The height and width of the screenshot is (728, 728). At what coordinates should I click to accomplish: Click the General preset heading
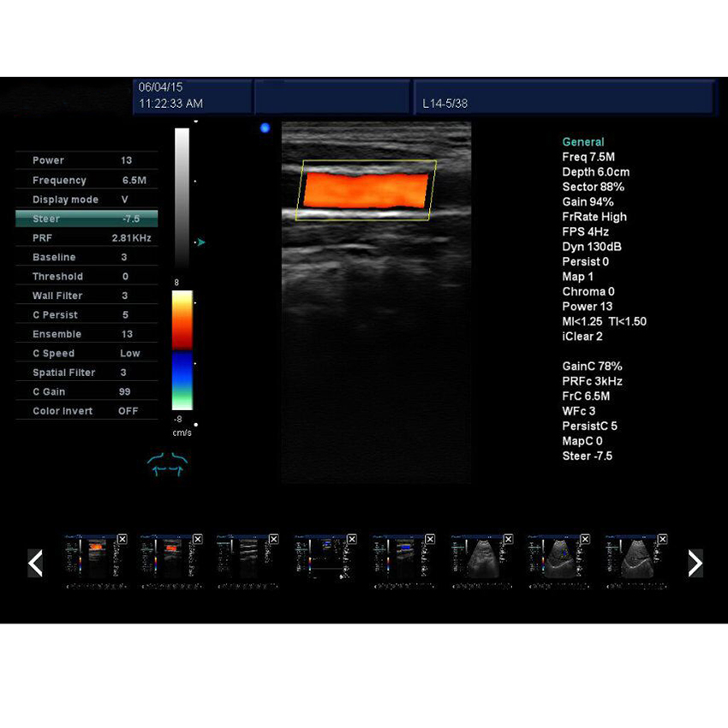[582, 142]
